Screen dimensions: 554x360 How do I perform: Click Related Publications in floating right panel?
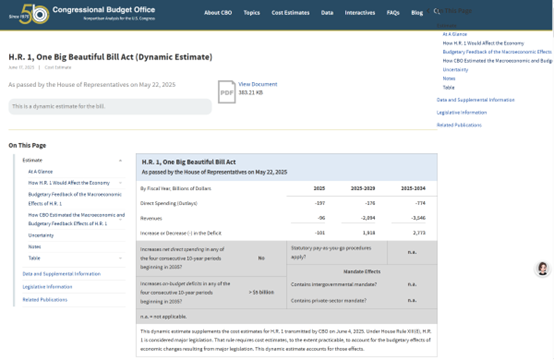tap(459, 125)
